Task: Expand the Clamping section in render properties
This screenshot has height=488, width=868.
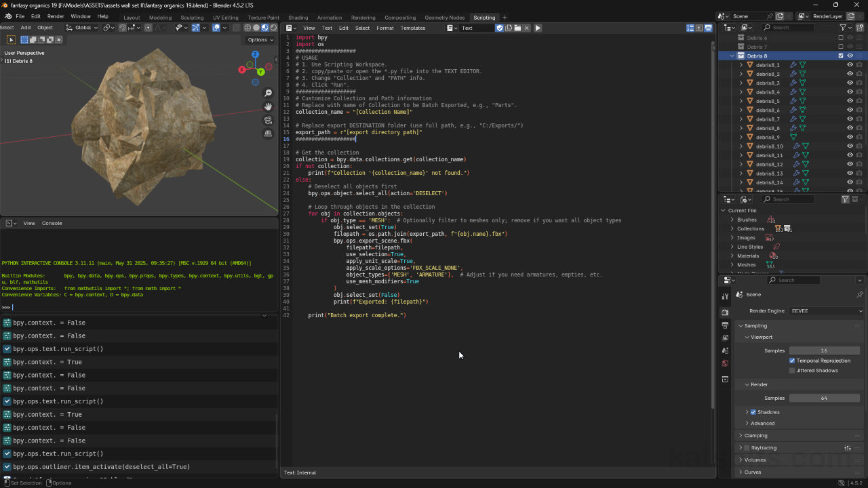Action: click(755, 435)
